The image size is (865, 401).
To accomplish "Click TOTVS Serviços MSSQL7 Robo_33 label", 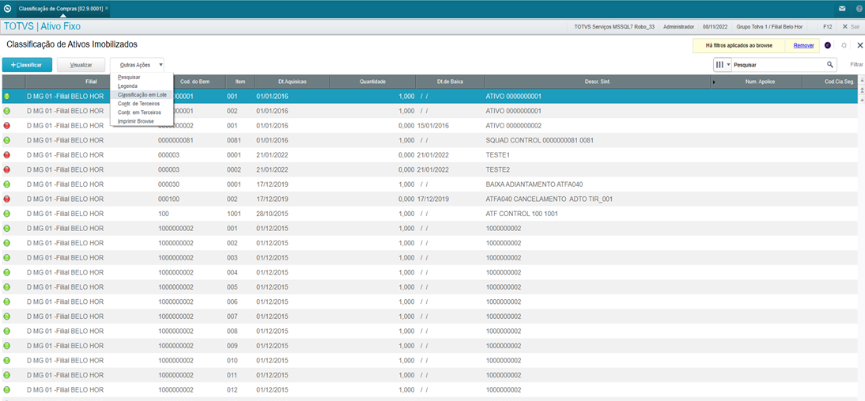I will click(x=614, y=26).
